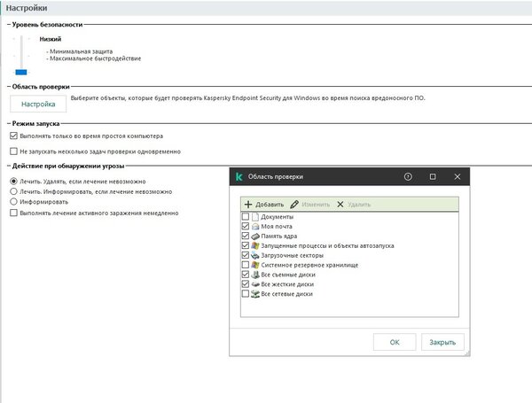Uncheck the Загрузочные секторы checkbox

coord(246,255)
